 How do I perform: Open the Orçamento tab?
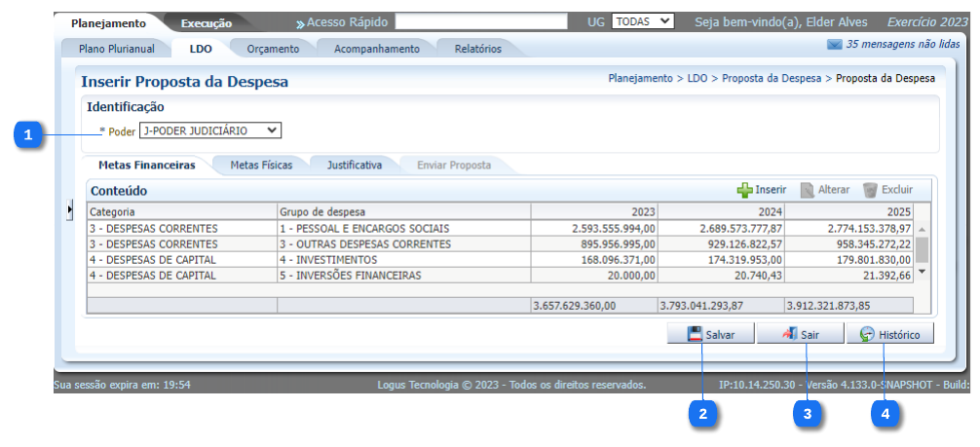tap(273, 49)
